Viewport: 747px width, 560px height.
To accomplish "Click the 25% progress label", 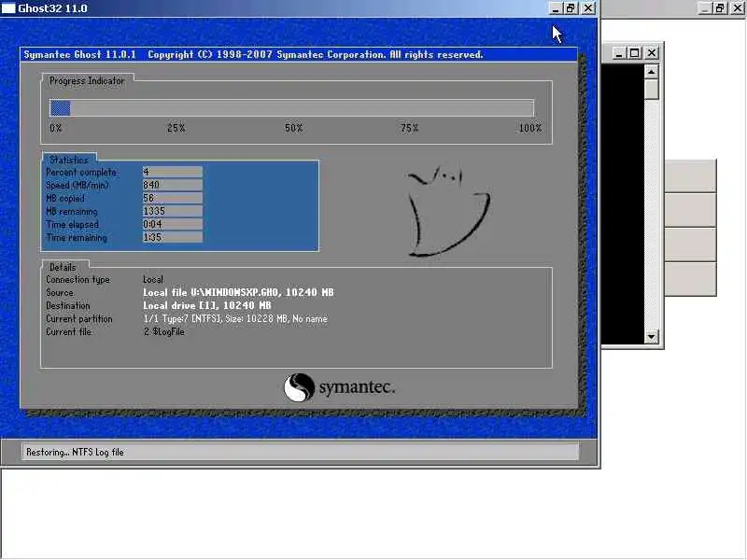I will click(x=176, y=128).
